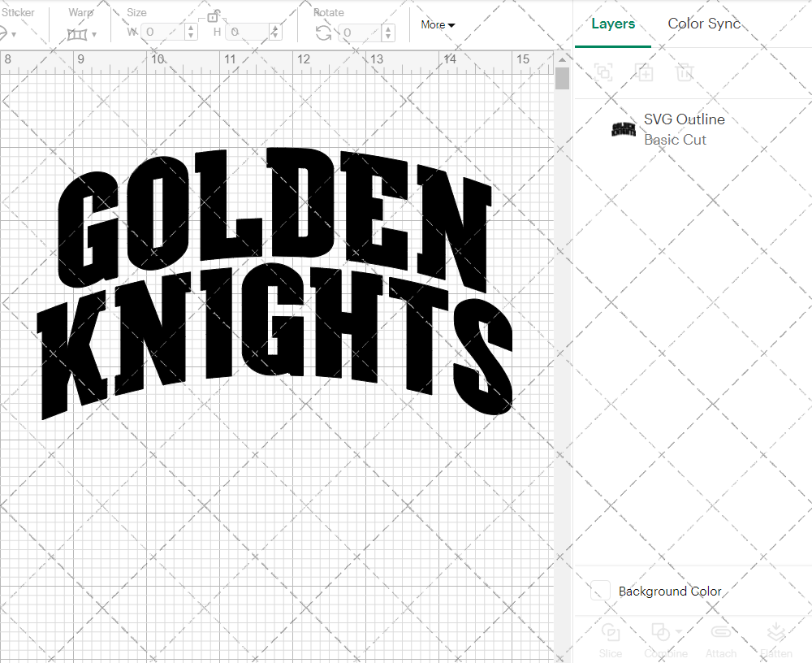Open the More dropdown
The image size is (812, 663).
(437, 24)
